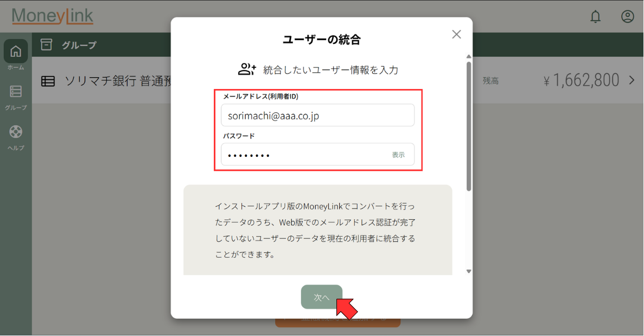Screen dimensions: 644x336
Task: Click the dialog scrollbar thumb
Action: [469, 126]
